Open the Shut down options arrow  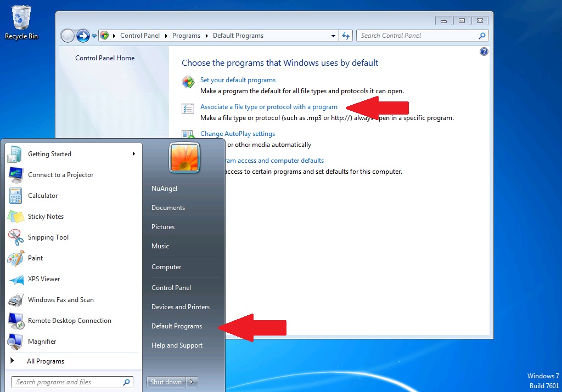(190, 382)
